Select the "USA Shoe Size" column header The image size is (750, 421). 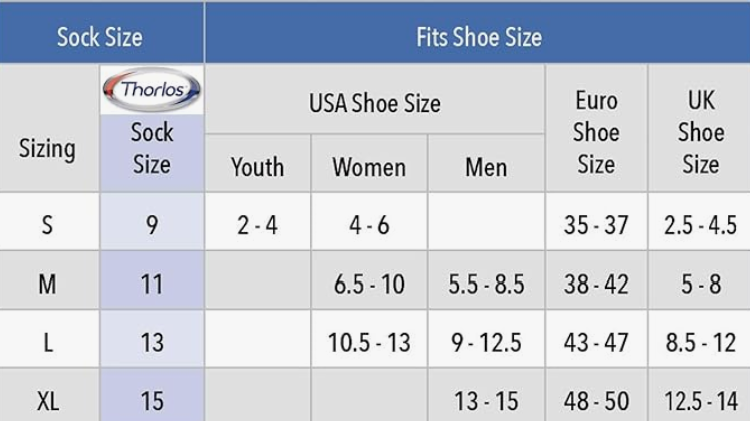click(374, 102)
